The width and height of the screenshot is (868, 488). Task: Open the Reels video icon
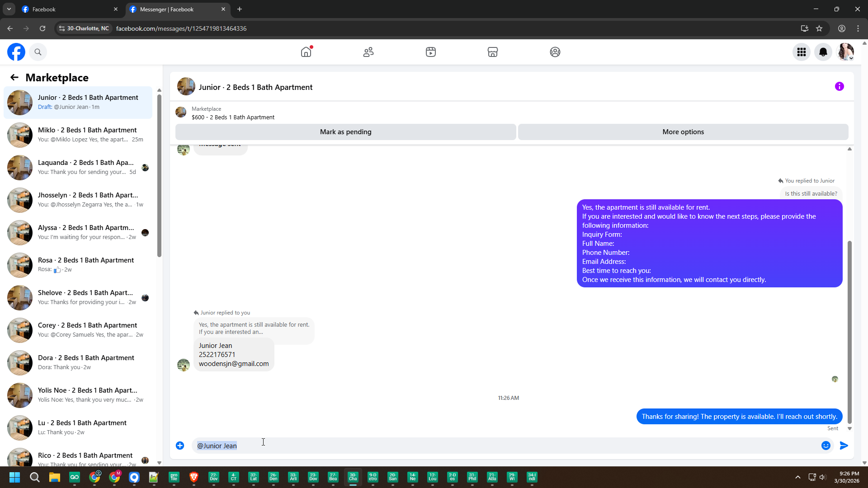[x=430, y=52]
